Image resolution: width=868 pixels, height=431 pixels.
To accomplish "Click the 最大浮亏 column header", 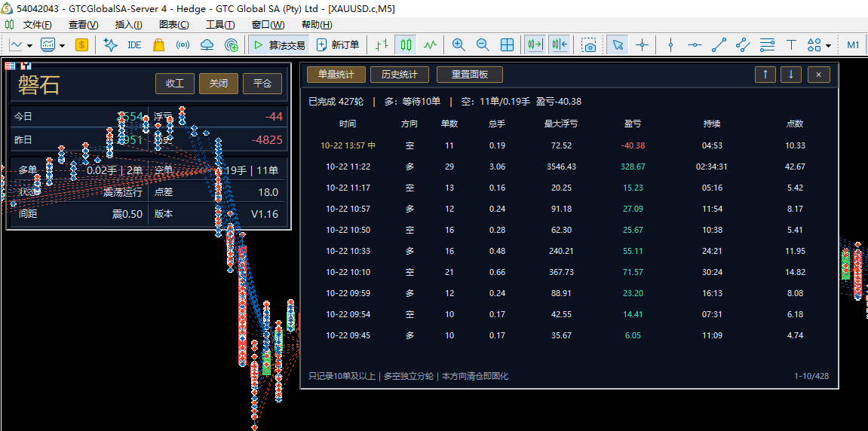I will pos(561,124).
